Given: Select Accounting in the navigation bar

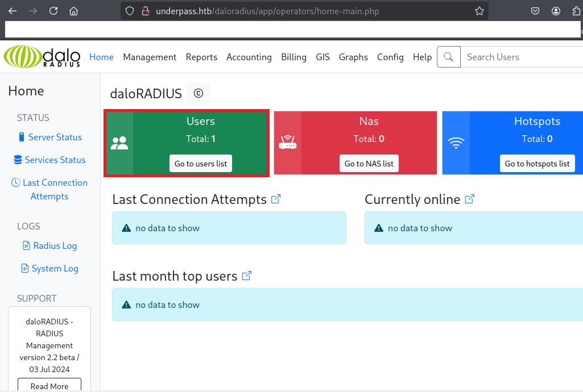Looking at the screenshot, I should (249, 57).
